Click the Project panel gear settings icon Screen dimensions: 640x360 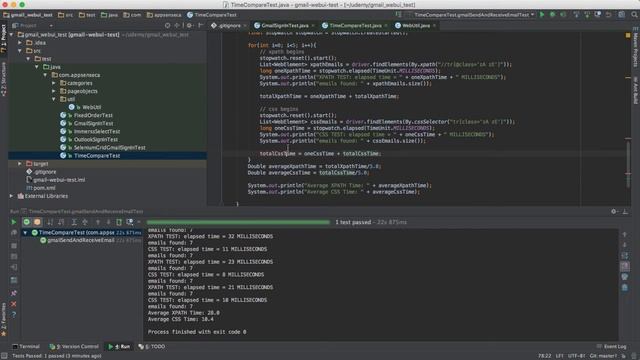189,25
